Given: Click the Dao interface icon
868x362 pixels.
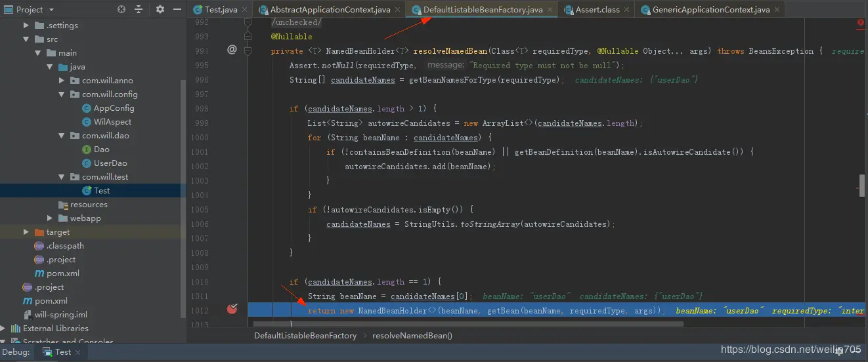Looking at the screenshot, I should click(87, 150).
